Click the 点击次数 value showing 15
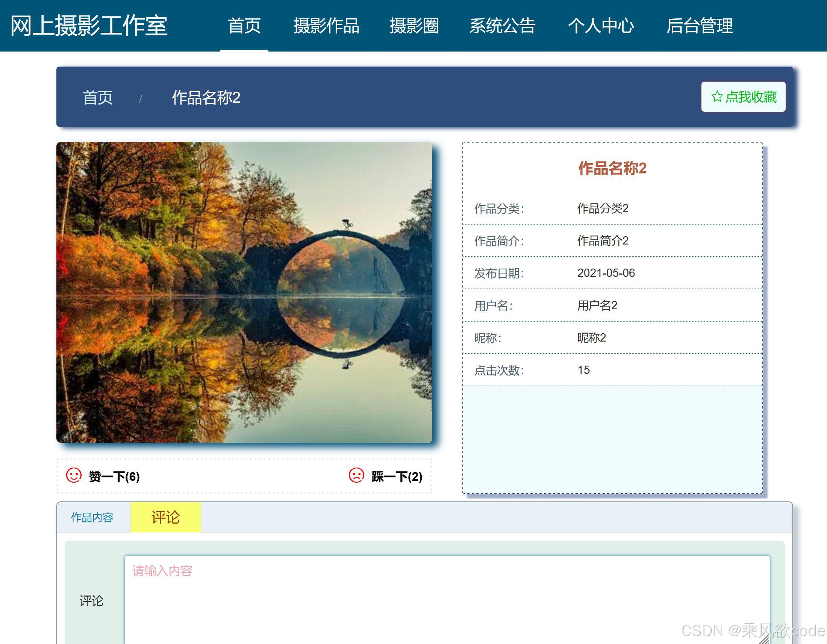The width and height of the screenshot is (827, 644). (x=583, y=369)
